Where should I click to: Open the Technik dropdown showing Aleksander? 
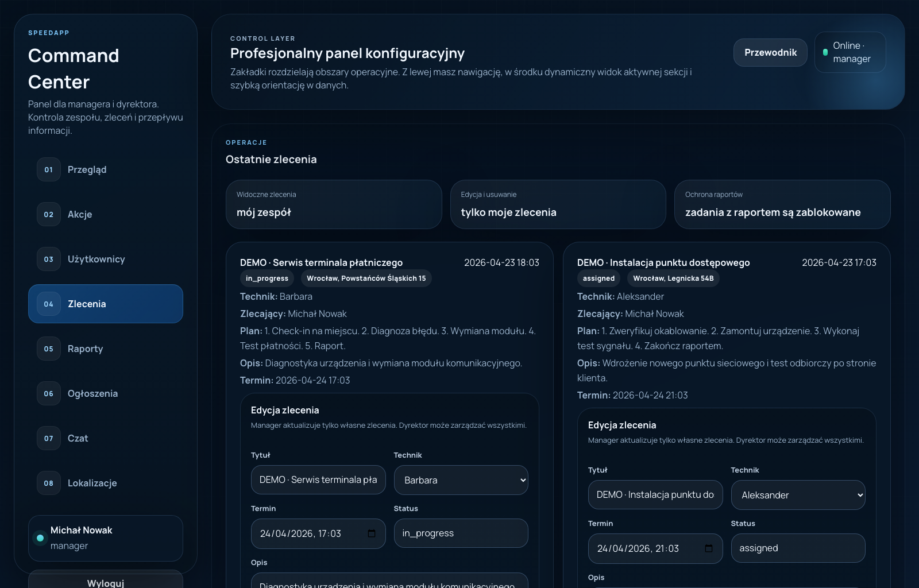(x=798, y=495)
